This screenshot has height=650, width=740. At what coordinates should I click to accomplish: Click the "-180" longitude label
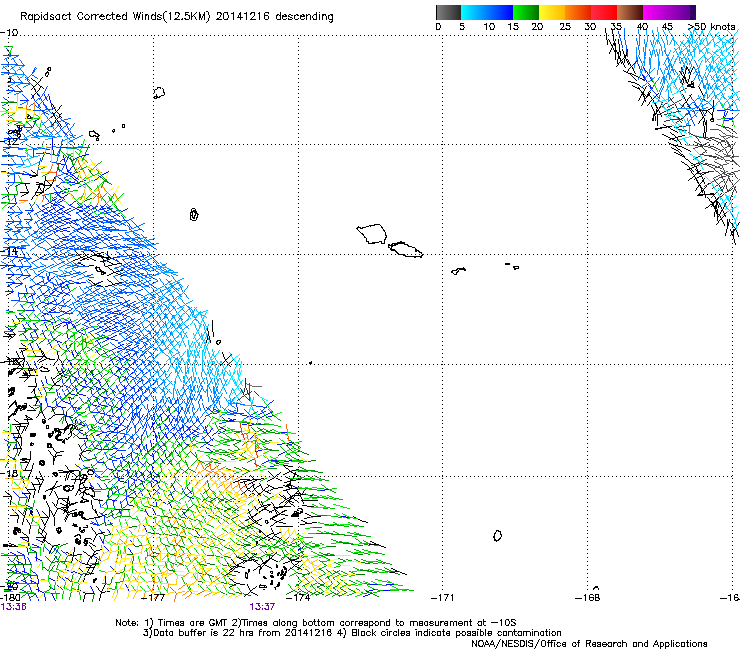10,598
